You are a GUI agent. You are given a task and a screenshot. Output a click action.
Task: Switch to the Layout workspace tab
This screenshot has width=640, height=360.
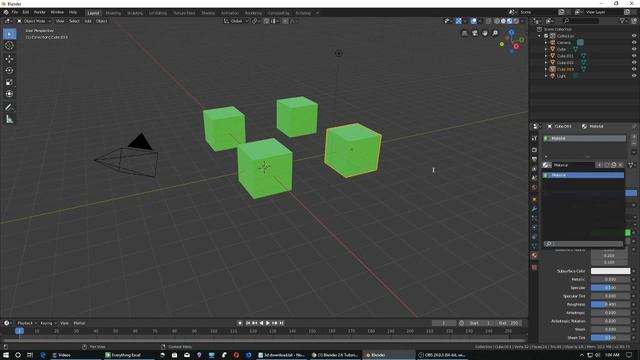[x=93, y=13]
